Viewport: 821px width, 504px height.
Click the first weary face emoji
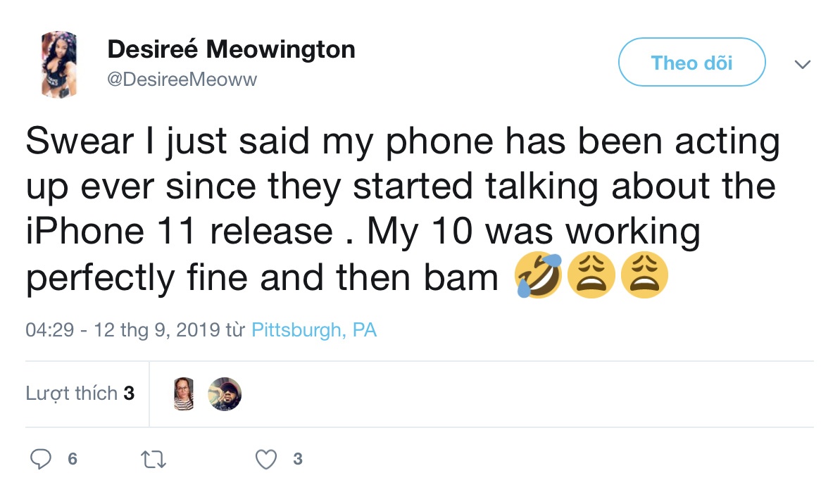point(591,275)
